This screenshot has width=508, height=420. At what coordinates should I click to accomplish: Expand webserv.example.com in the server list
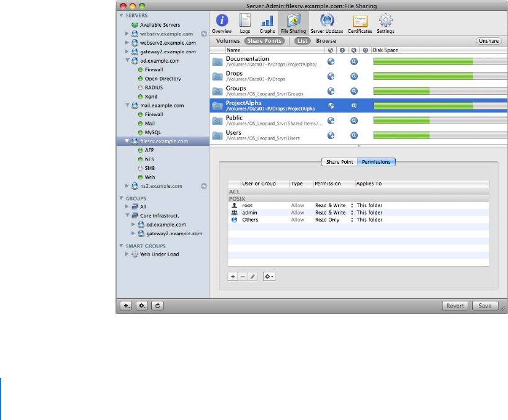coord(127,34)
